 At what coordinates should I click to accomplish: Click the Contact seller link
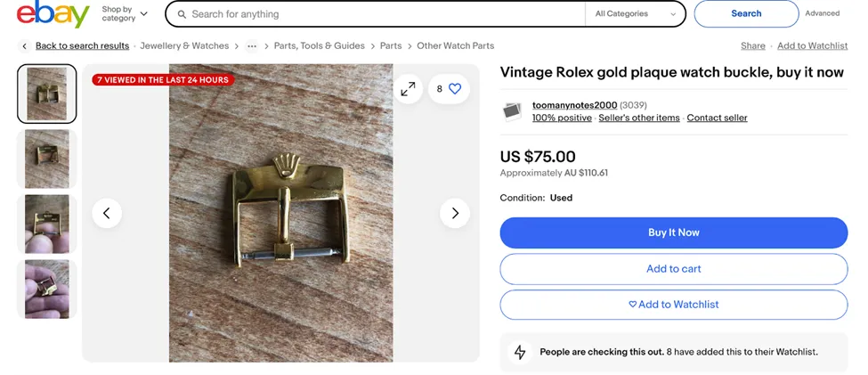click(718, 118)
